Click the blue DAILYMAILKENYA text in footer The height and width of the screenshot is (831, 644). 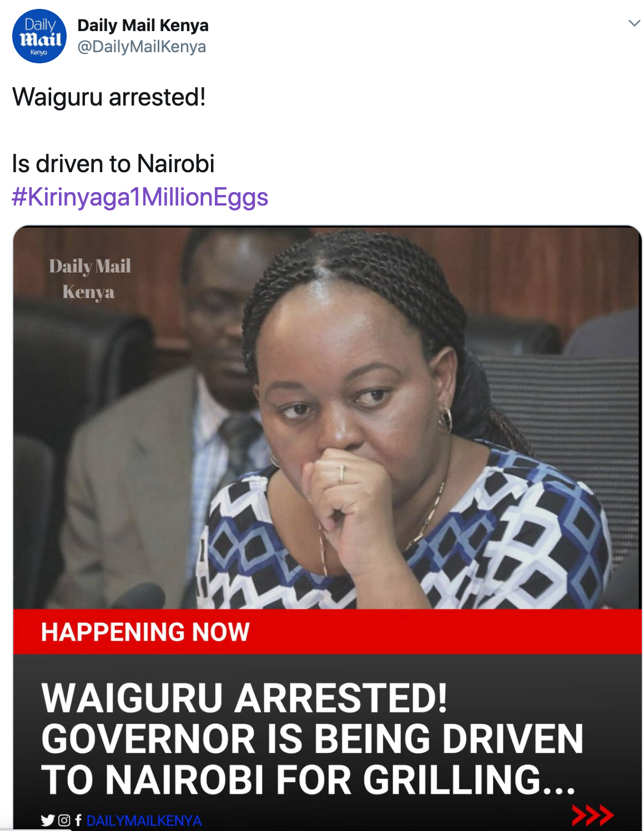tap(144, 820)
